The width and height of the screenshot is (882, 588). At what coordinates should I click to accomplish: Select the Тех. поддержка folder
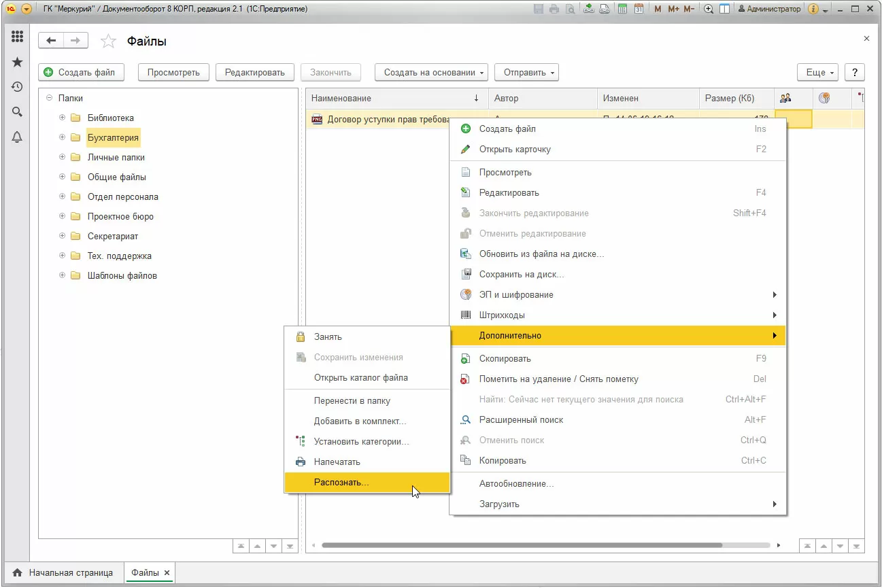(x=120, y=256)
